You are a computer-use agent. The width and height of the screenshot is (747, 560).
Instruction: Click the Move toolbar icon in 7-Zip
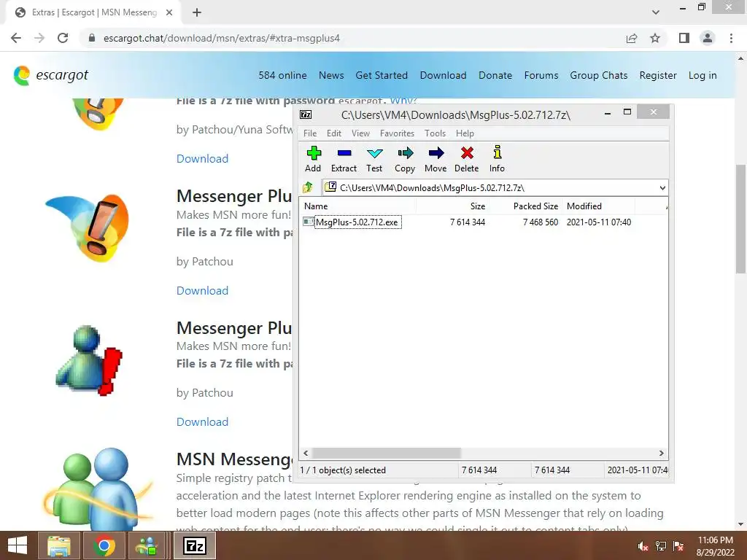pyautogui.click(x=436, y=159)
